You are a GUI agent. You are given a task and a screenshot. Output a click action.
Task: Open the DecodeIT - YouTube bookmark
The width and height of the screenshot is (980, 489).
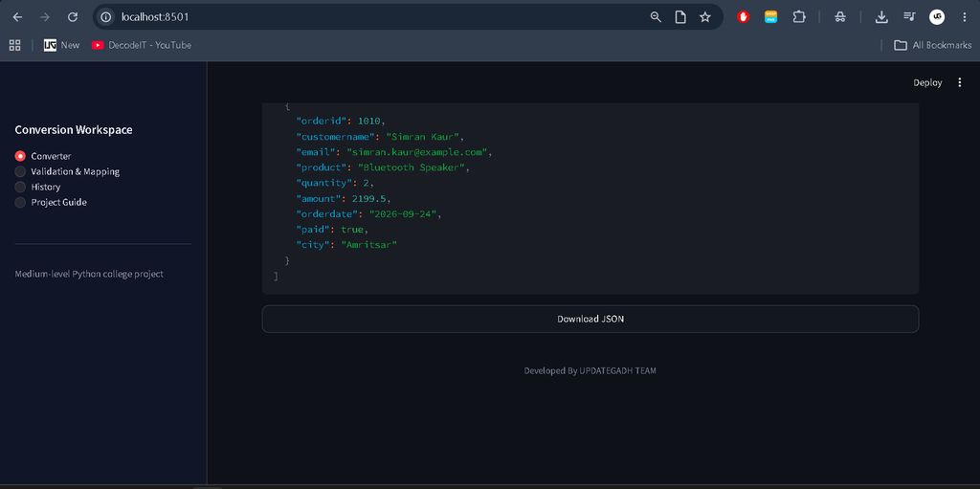(142, 45)
